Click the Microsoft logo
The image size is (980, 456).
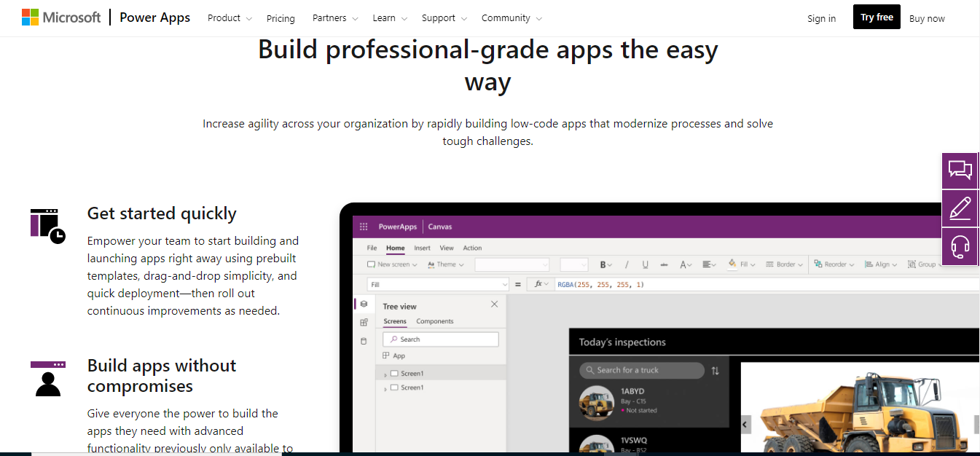61,17
